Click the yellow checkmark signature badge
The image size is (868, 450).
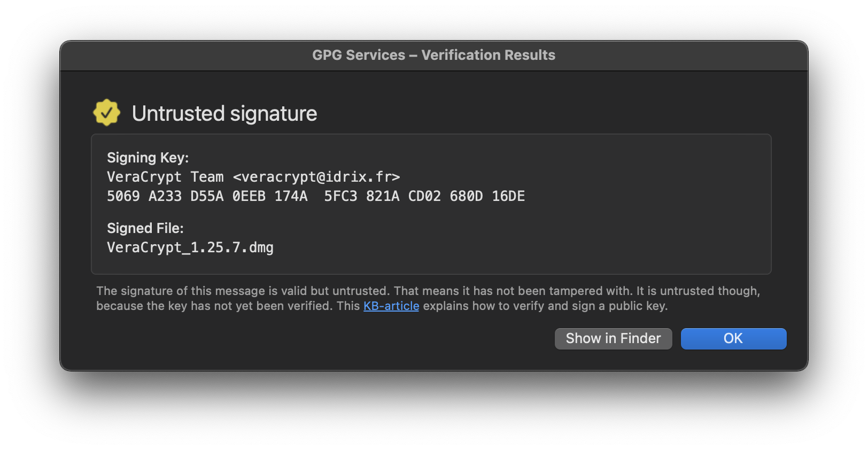106,113
